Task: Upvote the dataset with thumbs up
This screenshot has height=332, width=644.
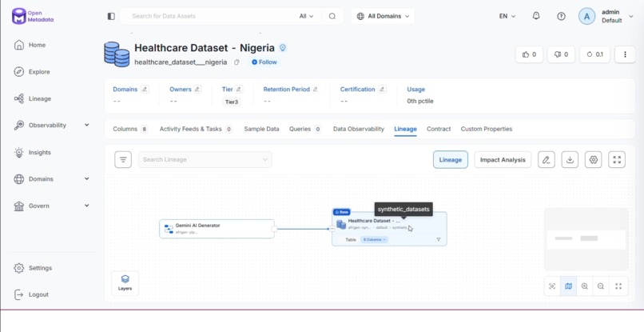Action: 529,54
